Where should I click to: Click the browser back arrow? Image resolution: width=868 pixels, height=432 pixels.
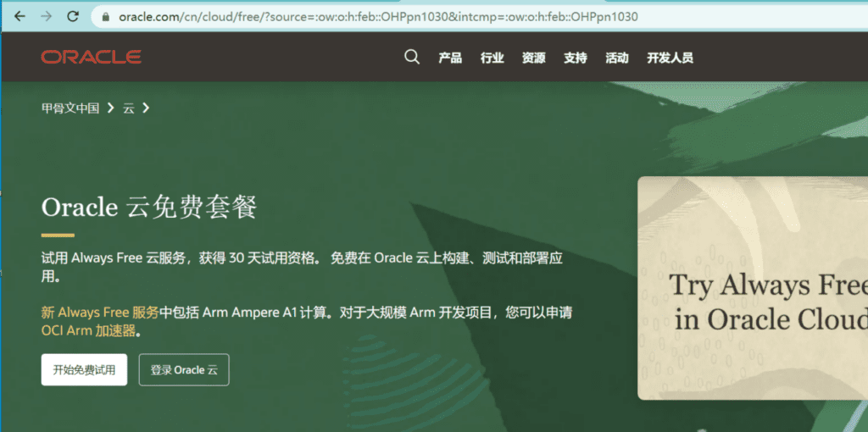(20, 16)
